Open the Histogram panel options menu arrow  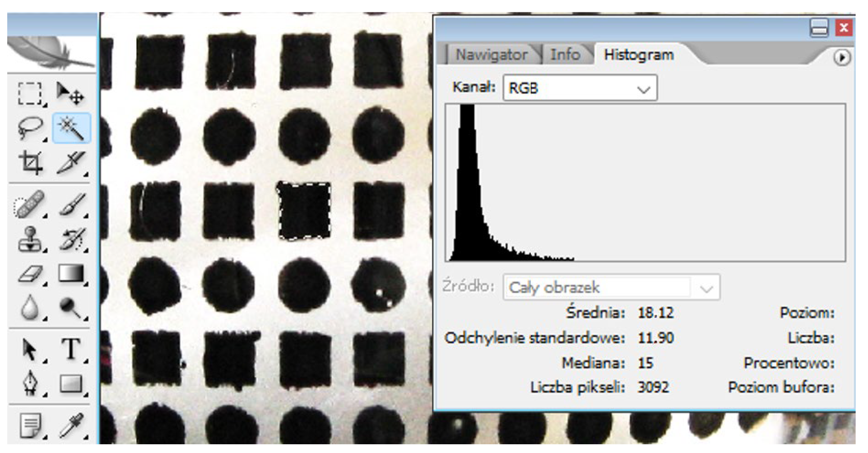click(842, 58)
